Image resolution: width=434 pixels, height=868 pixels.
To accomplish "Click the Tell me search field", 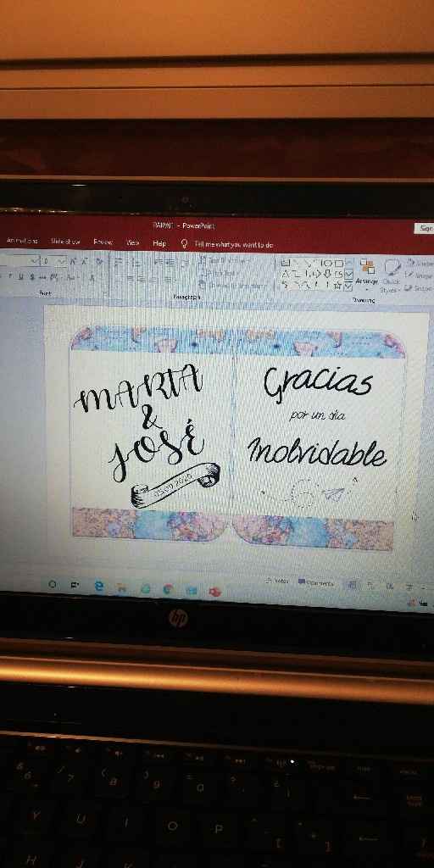I will coord(234,244).
